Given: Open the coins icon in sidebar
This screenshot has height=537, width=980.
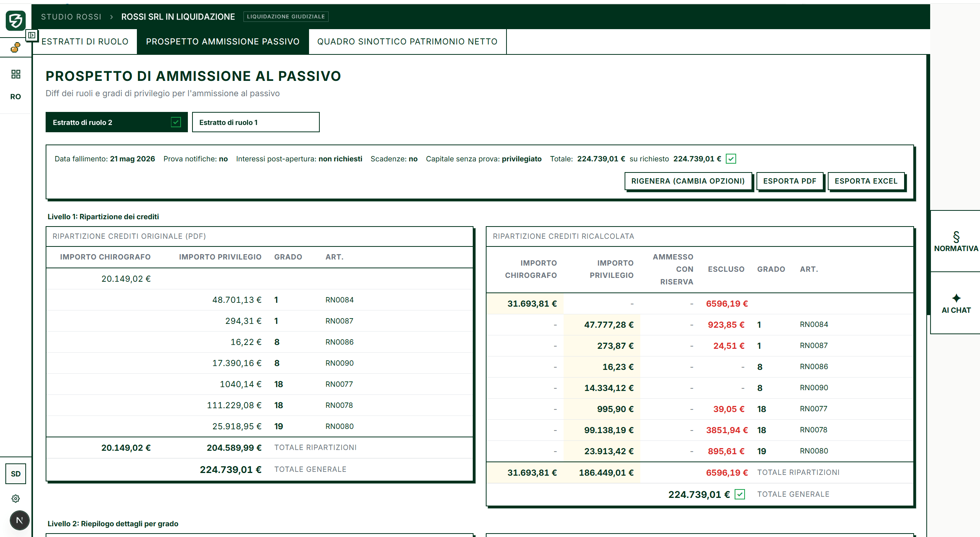Looking at the screenshot, I should point(15,48).
